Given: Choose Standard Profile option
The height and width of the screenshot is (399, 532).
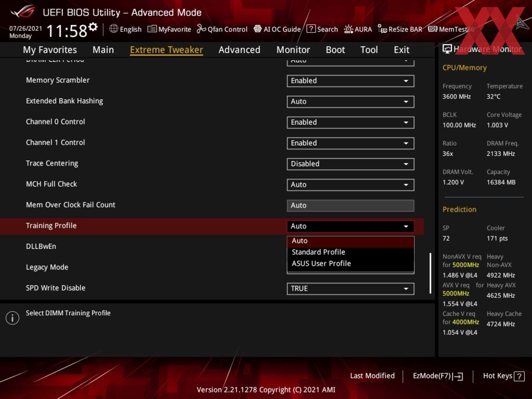Looking at the screenshot, I should [x=350, y=252].
